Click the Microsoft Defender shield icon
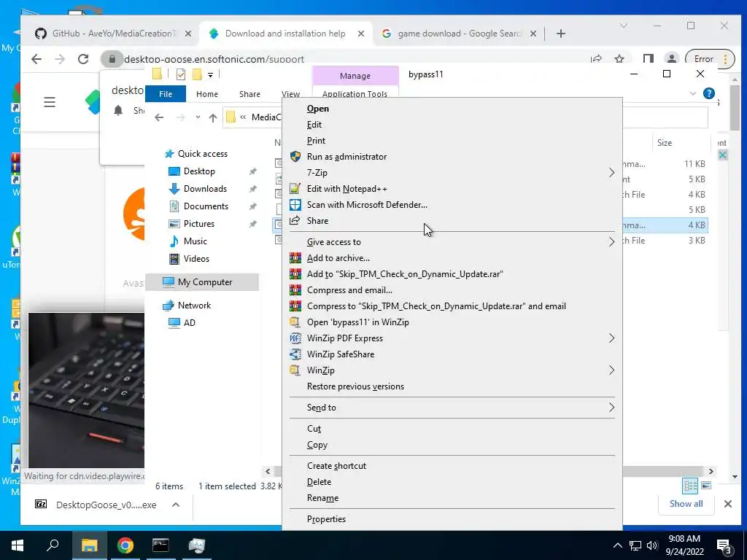This screenshot has width=747, height=560. point(295,205)
